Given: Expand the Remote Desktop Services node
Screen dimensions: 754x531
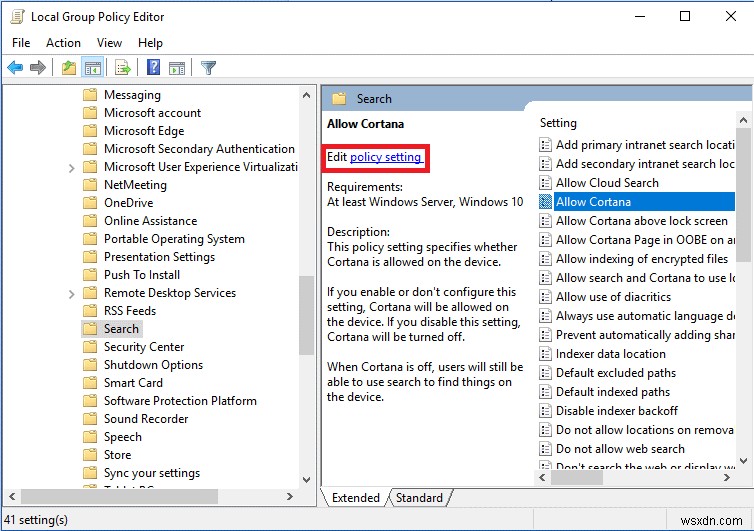Looking at the screenshot, I should pyautogui.click(x=72, y=294).
